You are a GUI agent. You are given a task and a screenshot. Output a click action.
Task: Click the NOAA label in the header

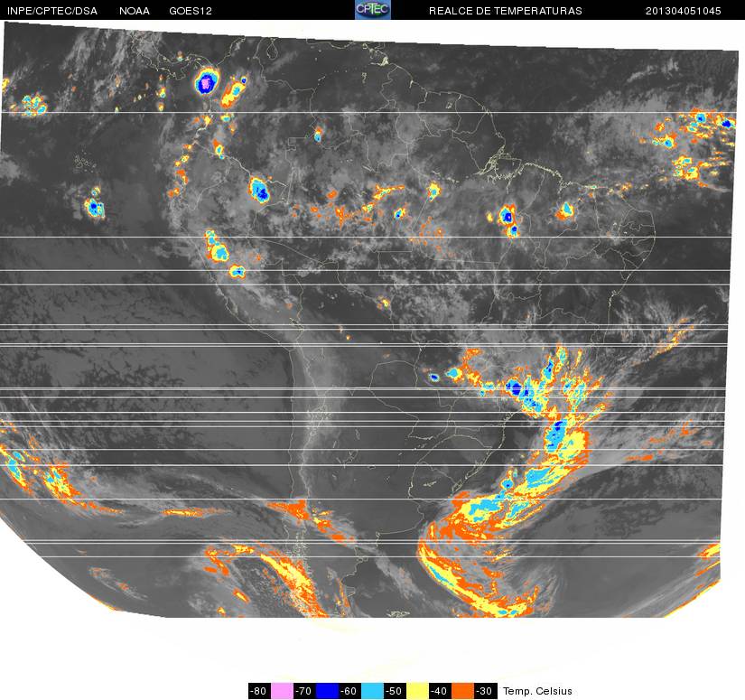135,11
